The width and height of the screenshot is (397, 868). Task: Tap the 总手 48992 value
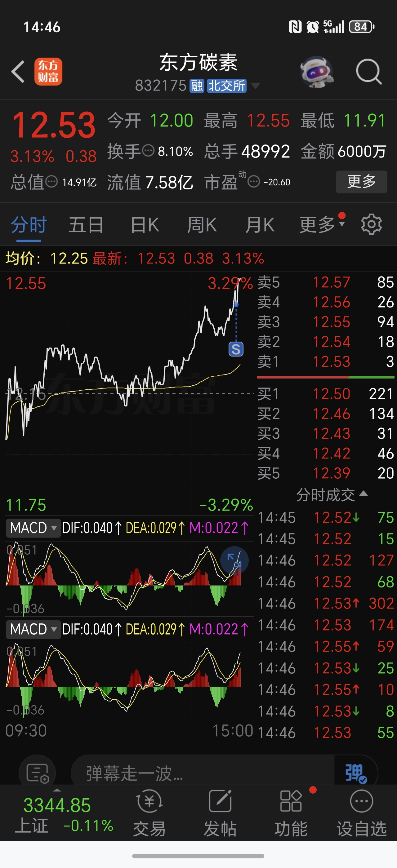(x=265, y=151)
